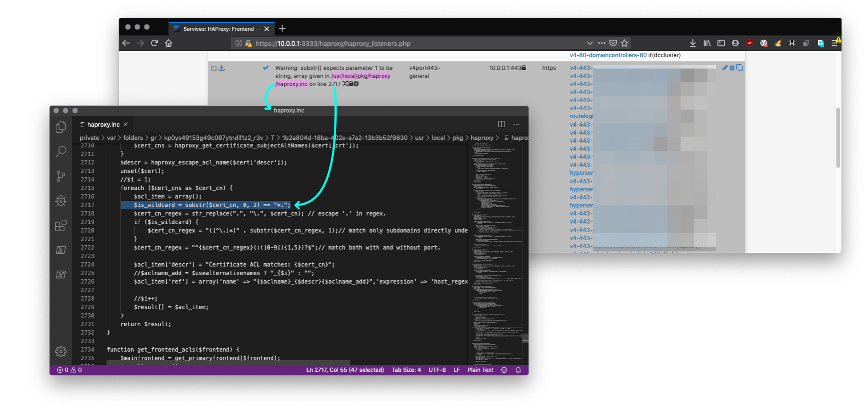Open the More Actions ellipsis in VS Code editor
Image resolution: width=868 pixels, height=413 pixels.
517,124
